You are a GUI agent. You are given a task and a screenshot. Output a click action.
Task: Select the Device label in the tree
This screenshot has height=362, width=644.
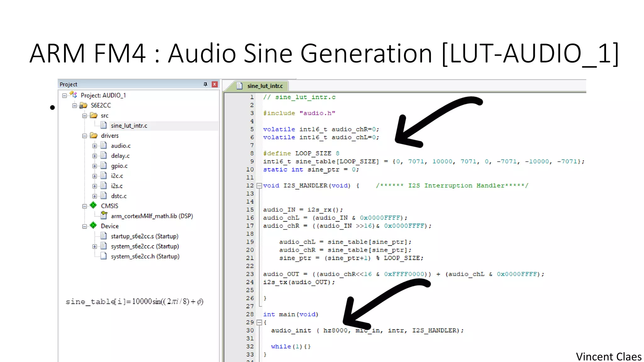coord(110,226)
